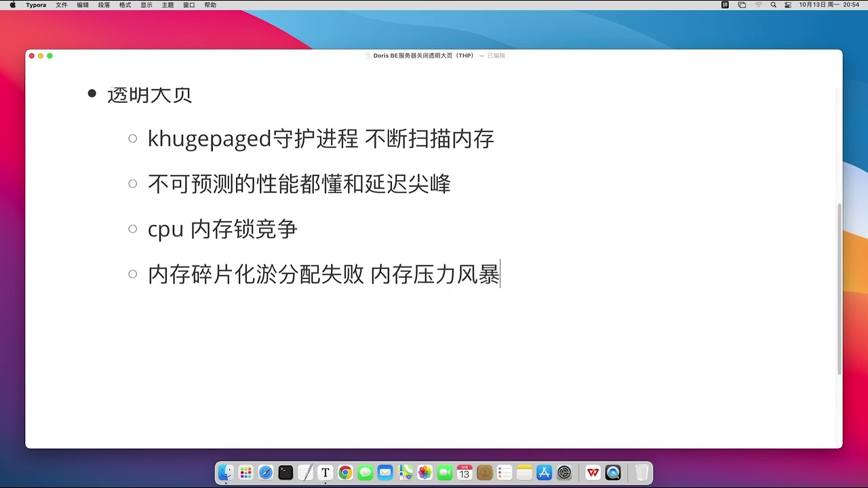Image resolution: width=868 pixels, height=488 pixels.
Task: Open the Trash in the dock
Action: (642, 472)
